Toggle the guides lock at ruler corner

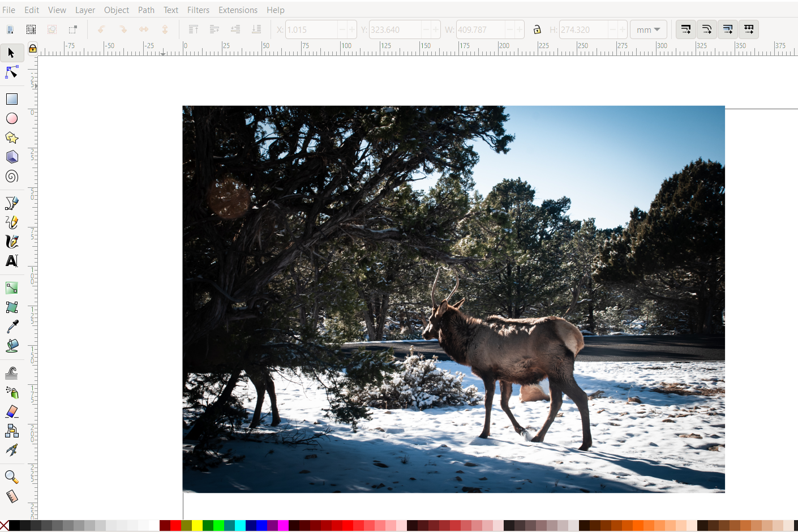pyautogui.click(x=33, y=49)
